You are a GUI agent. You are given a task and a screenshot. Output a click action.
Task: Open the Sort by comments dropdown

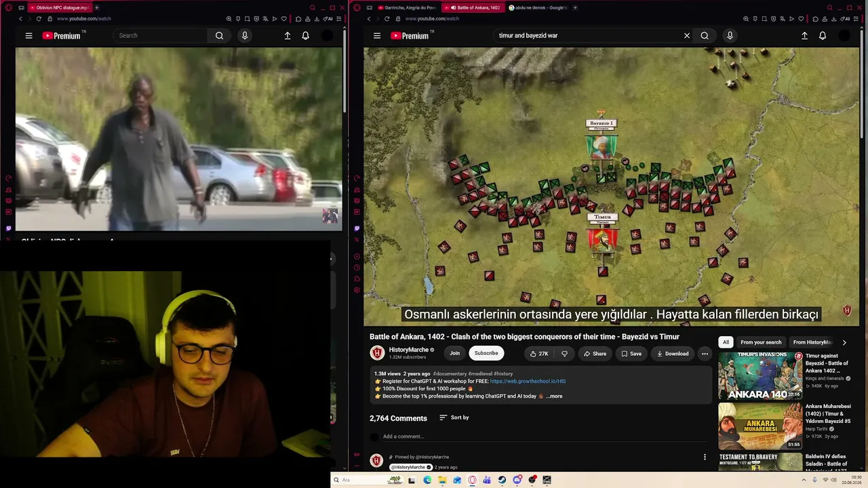tap(454, 418)
